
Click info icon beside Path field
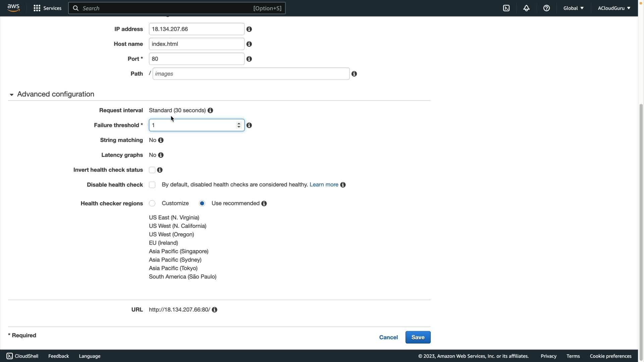pyautogui.click(x=354, y=74)
